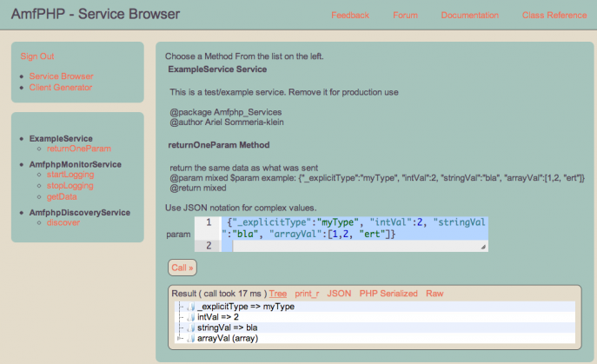This screenshot has height=364, width=597.
Task: Click the AmfphpMonitorService heading
Action: (76, 164)
